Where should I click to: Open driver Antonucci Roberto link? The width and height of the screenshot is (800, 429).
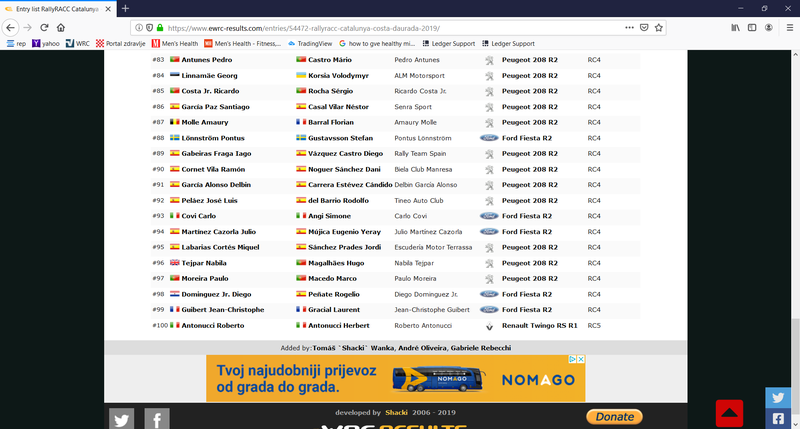213,325
